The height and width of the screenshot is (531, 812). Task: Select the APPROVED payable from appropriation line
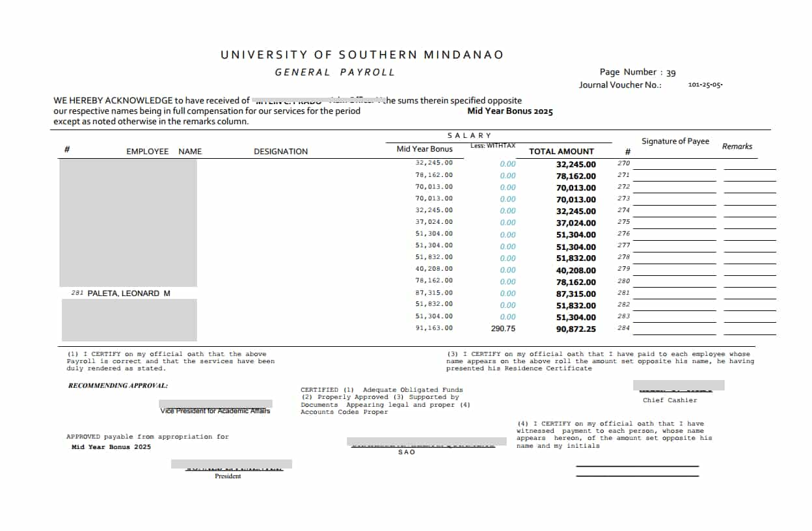tap(148, 437)
